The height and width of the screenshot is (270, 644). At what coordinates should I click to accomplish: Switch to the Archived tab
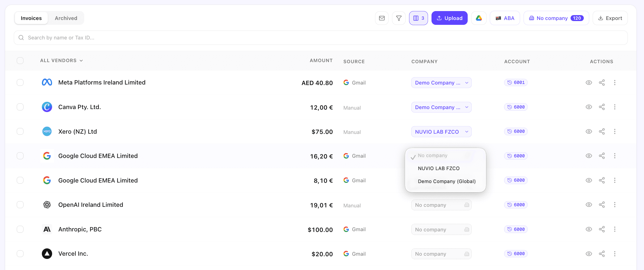(66, 18)
